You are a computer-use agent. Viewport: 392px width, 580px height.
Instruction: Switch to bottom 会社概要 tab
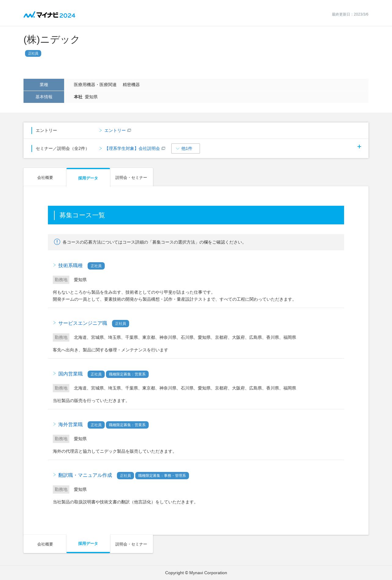point(45,544)
